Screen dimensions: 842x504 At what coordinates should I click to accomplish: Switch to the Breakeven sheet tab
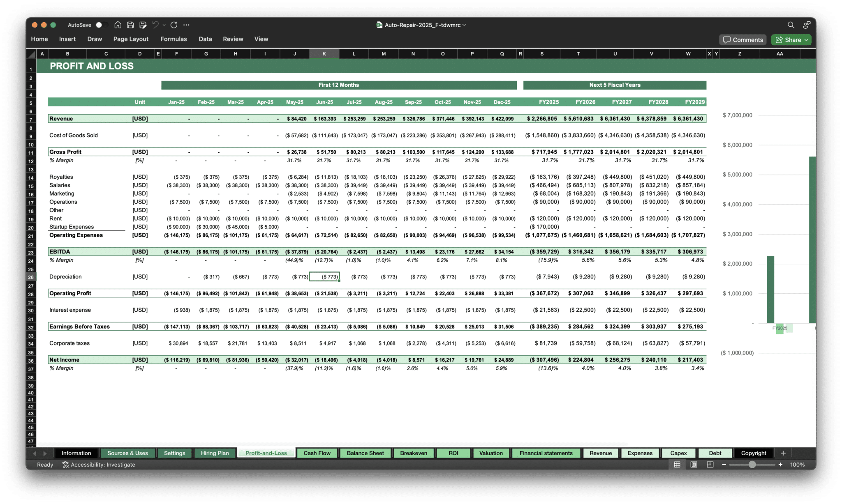414,453
